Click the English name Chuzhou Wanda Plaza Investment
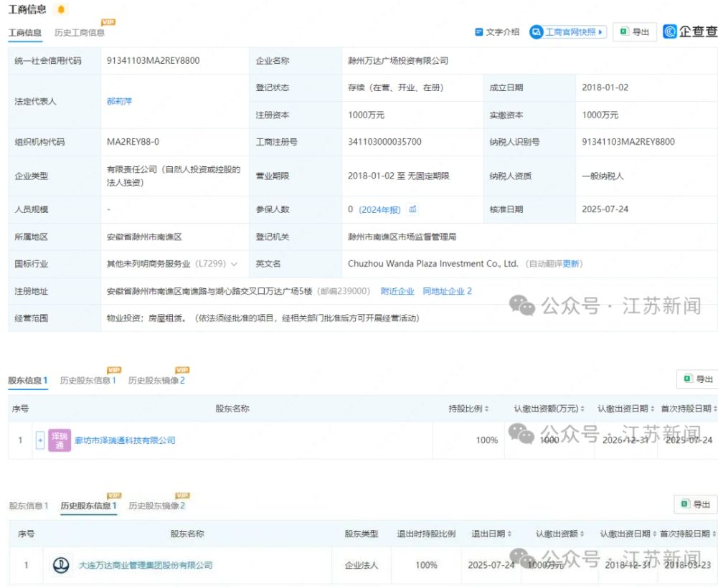Screen dimensions: 718x588 click(433, 264)
